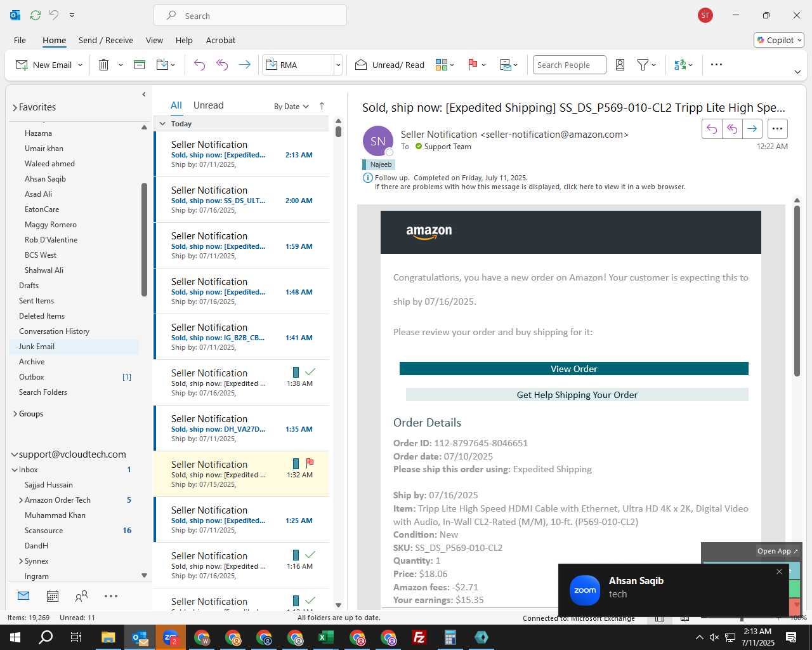Click green checkmark on 1:16 AM message
Viewport: 812px width, 650px height.
[x=310, y=555]
